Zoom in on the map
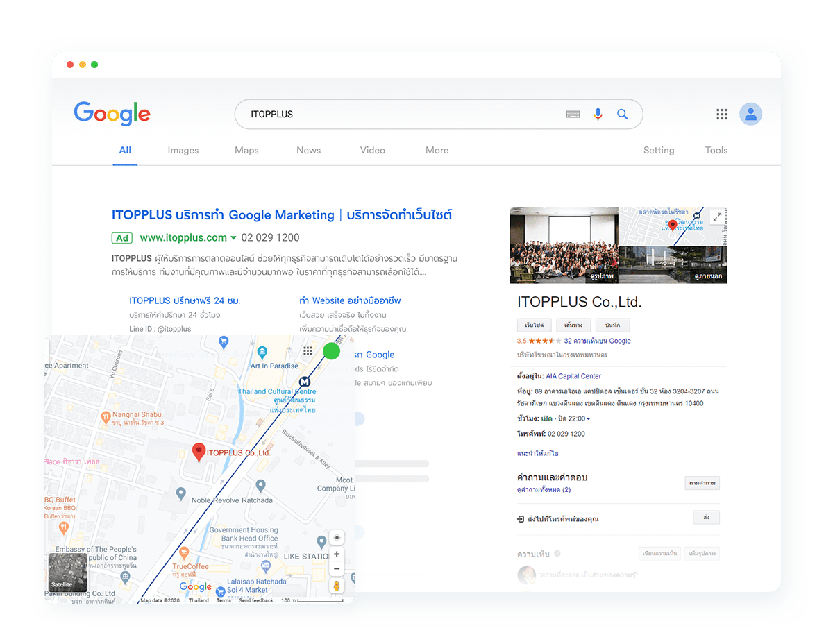 (337, 554)
